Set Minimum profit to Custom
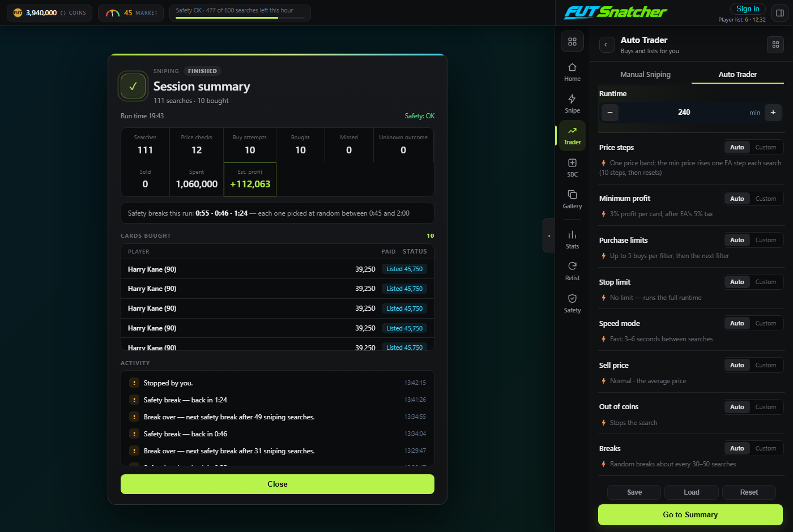Image resolution: width=793 pixels, height=532 pixels. click(x=766, y=199)
